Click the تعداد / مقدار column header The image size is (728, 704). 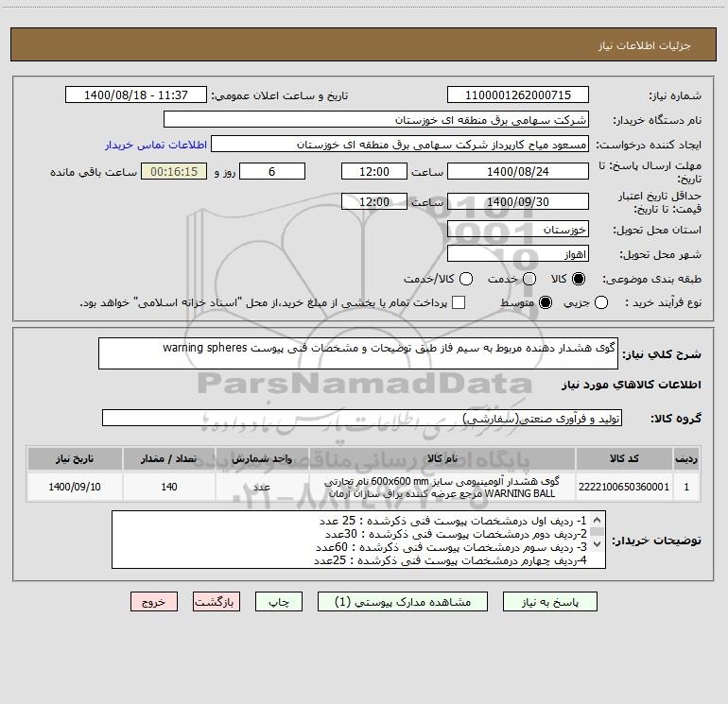(169, 458)
